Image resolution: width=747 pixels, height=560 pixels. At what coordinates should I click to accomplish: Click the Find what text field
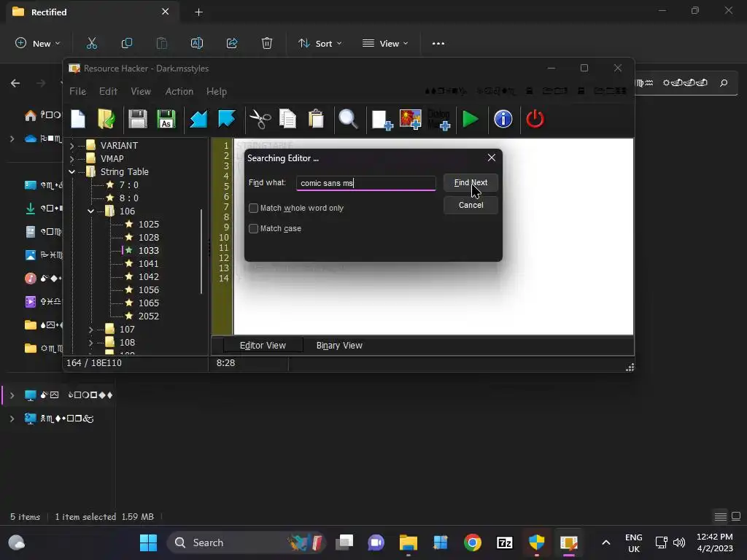click(366, 183)
